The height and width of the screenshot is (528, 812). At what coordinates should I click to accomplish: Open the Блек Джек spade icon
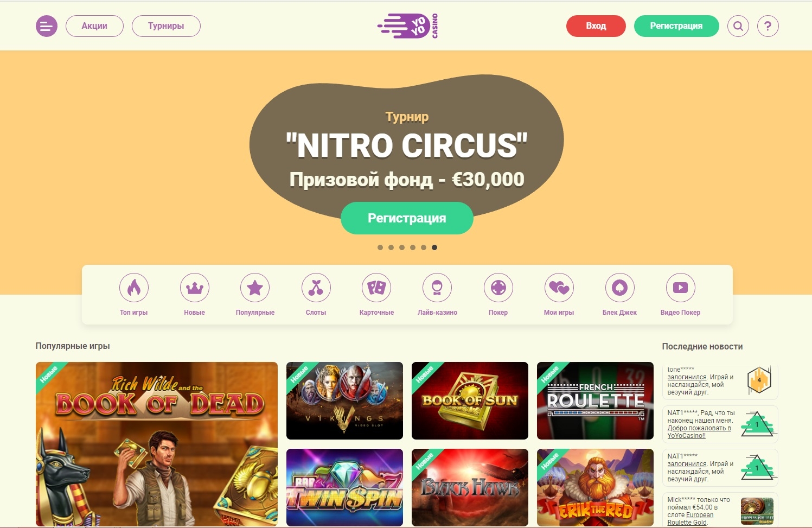tap(619, 288)
